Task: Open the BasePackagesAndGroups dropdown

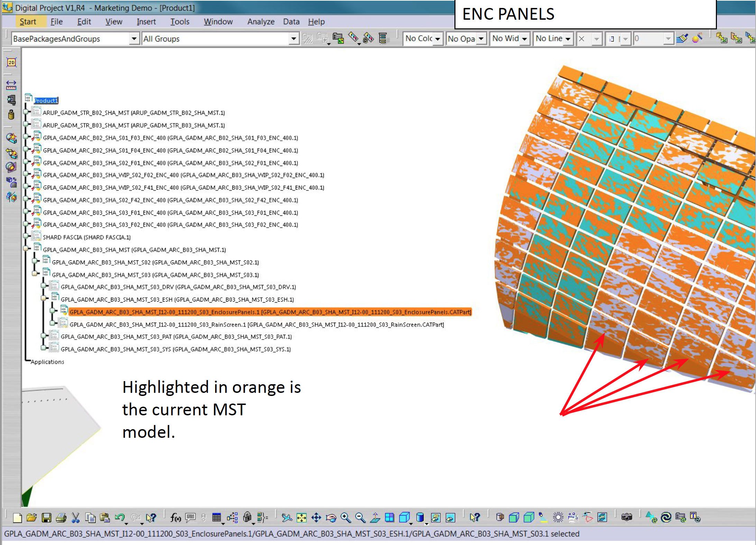Action: (134, 39)
